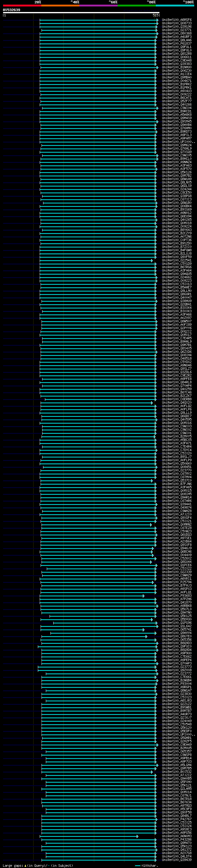This screenshot has width=197, height=868.
Task: Select the UniRef100_P93683 label
Action: (x=176, y=596)
